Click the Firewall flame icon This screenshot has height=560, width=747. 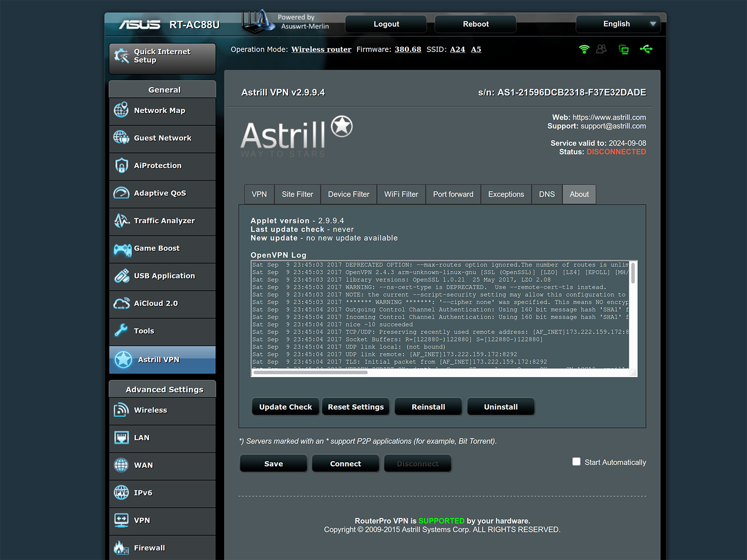(x=121, y=547)
